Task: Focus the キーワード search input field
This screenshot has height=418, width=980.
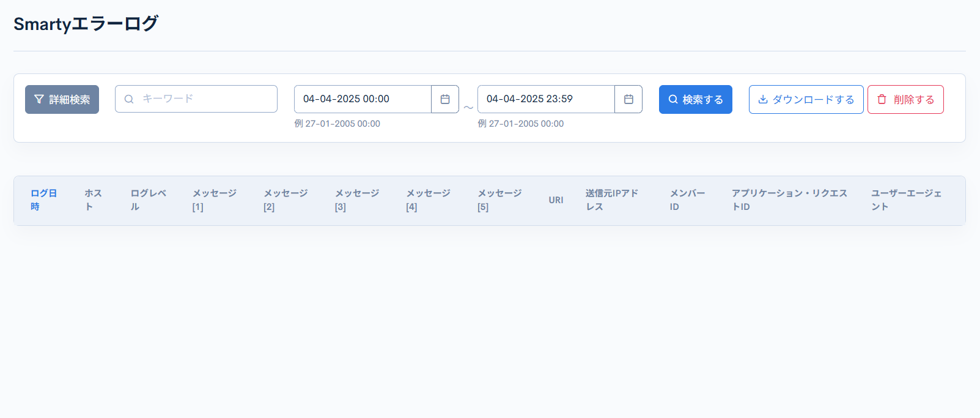Action: click(x=196, y=99)
